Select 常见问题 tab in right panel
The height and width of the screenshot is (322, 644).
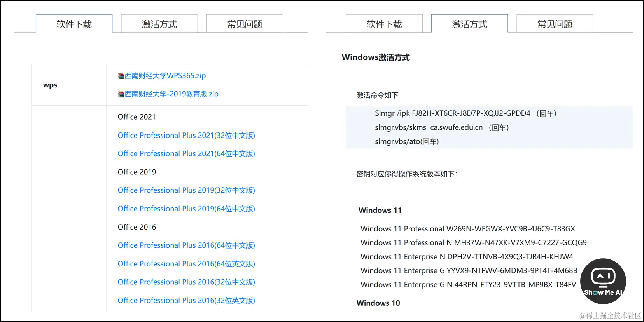click(555, 24)
